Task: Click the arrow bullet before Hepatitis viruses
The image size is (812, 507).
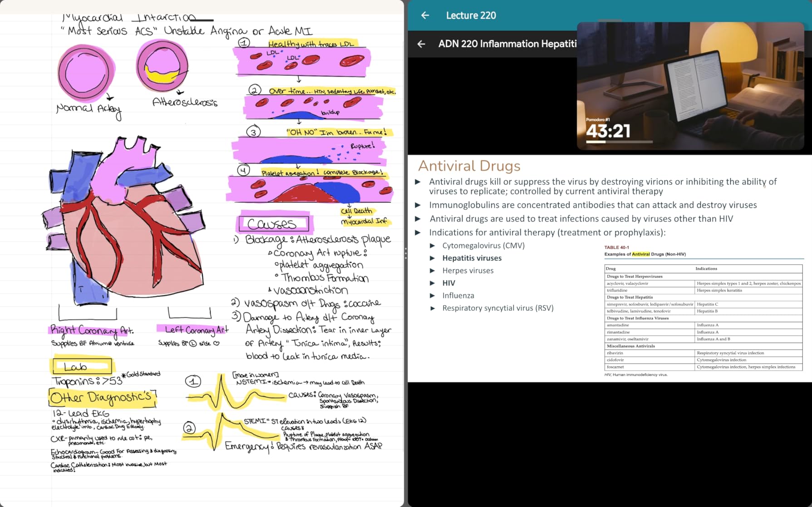Action: pos(433,258)
